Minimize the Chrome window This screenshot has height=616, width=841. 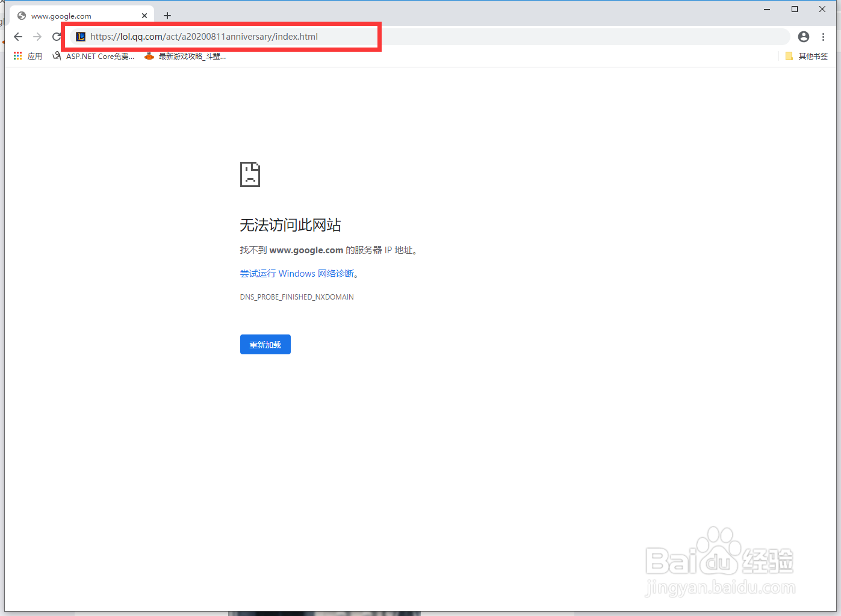click(767, 9)
